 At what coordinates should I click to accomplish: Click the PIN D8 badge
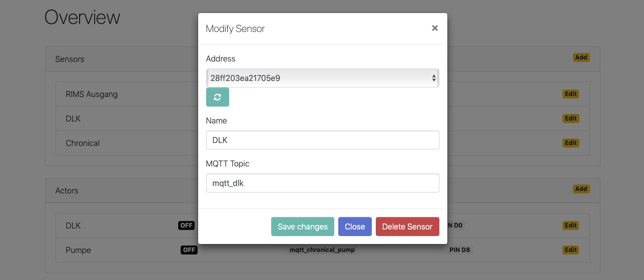460,250
